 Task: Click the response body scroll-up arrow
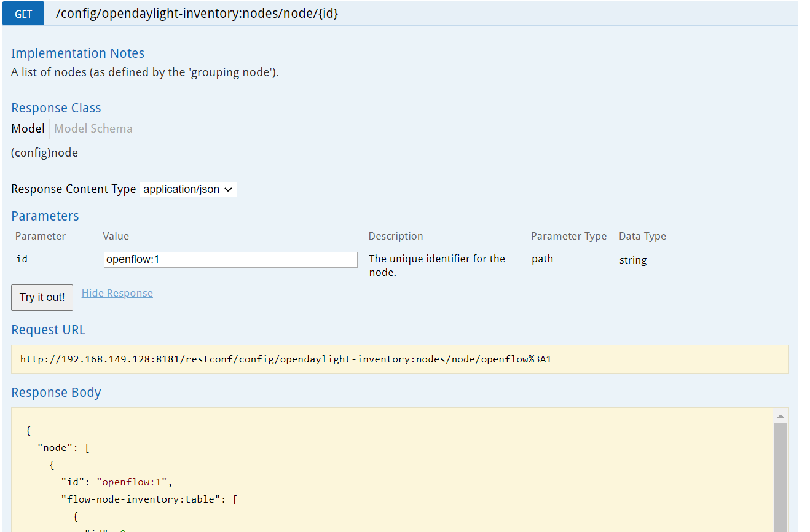(x=781, y=416)
